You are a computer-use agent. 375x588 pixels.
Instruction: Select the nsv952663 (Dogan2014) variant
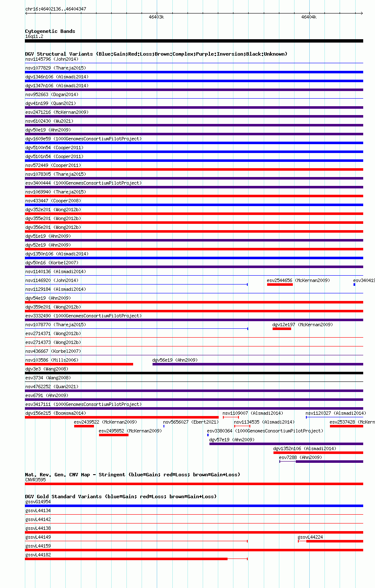coord(51,94)
